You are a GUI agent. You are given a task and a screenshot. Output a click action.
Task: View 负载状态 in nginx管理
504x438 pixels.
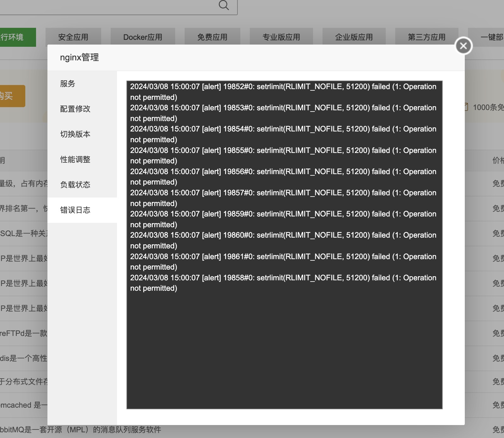click(x=82, y=185)
